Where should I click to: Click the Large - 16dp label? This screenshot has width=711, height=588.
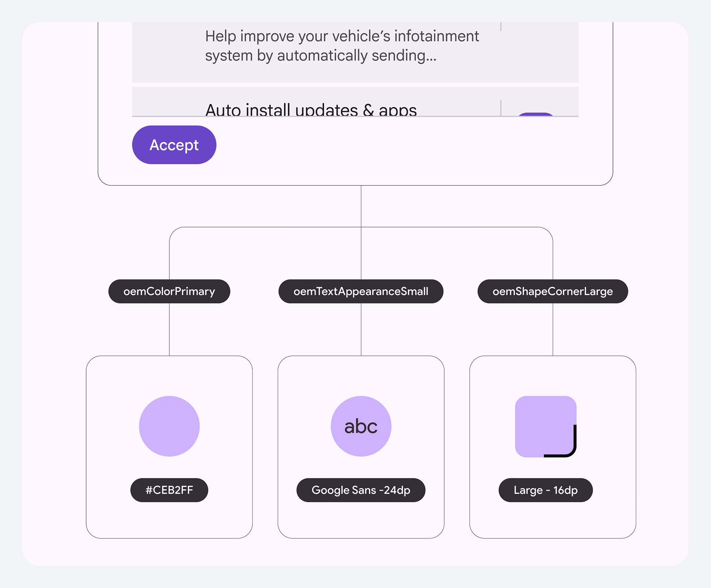[546, 490]
